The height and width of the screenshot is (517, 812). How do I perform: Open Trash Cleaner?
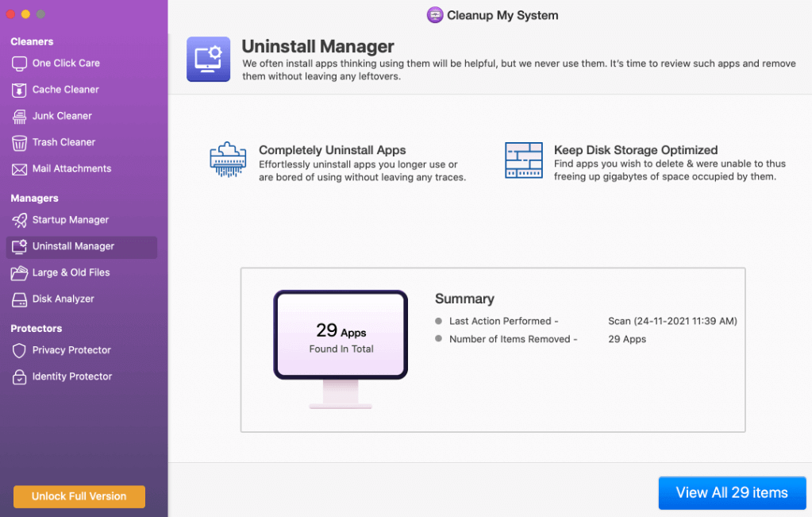coord(82,142)
